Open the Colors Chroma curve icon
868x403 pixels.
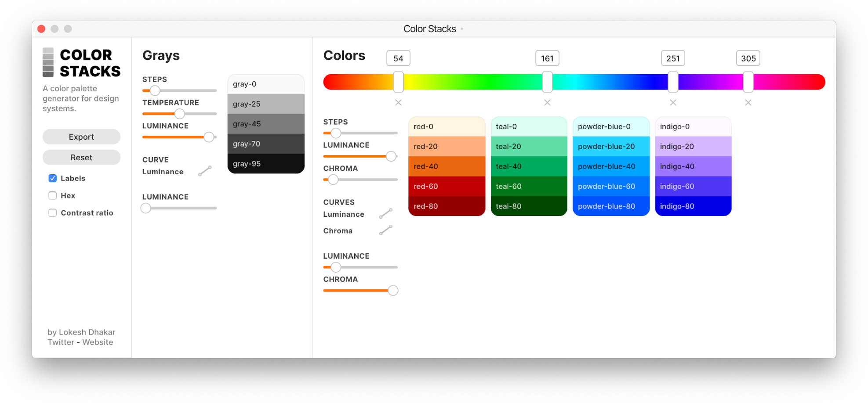pos(386,230)
